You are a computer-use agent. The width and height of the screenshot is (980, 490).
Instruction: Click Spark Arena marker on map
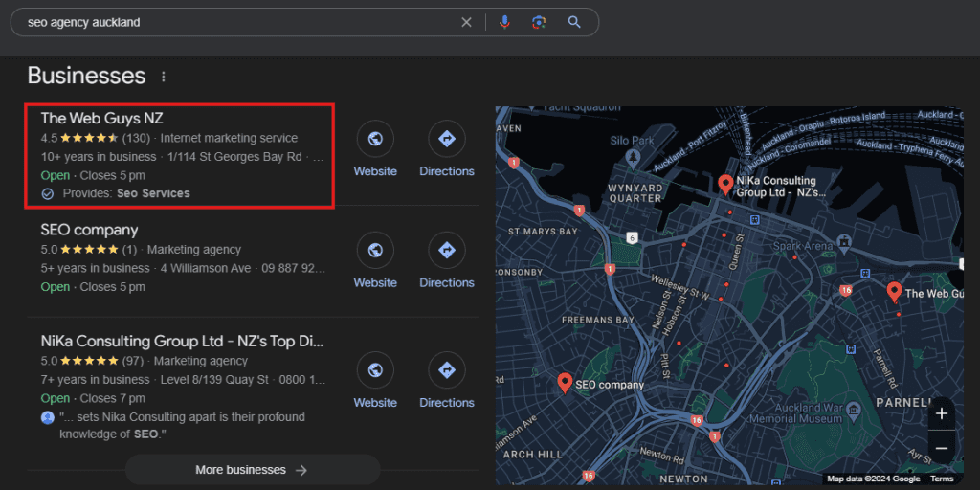pos(844,242)
